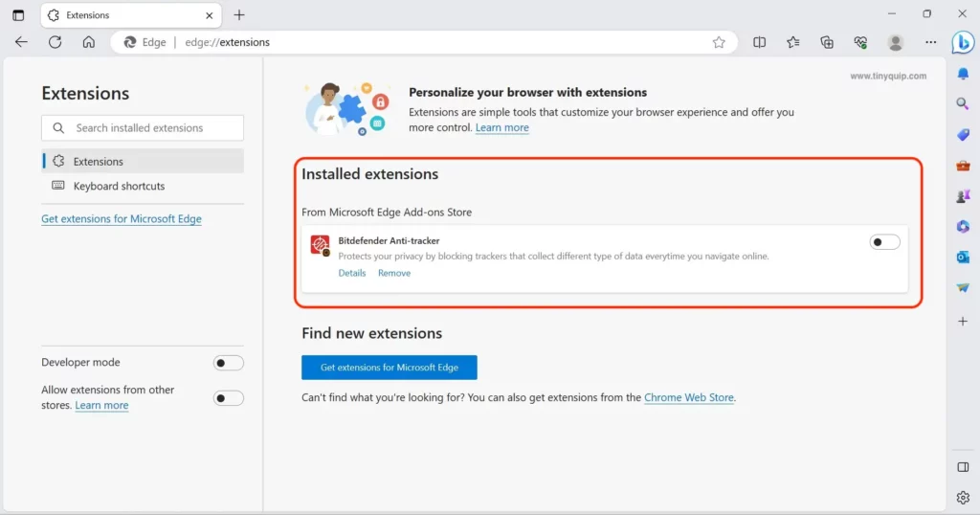Viewport: 980px width, 515px height.
Task: Open the tab actions menu icon
Action: (x=18, y=15)
